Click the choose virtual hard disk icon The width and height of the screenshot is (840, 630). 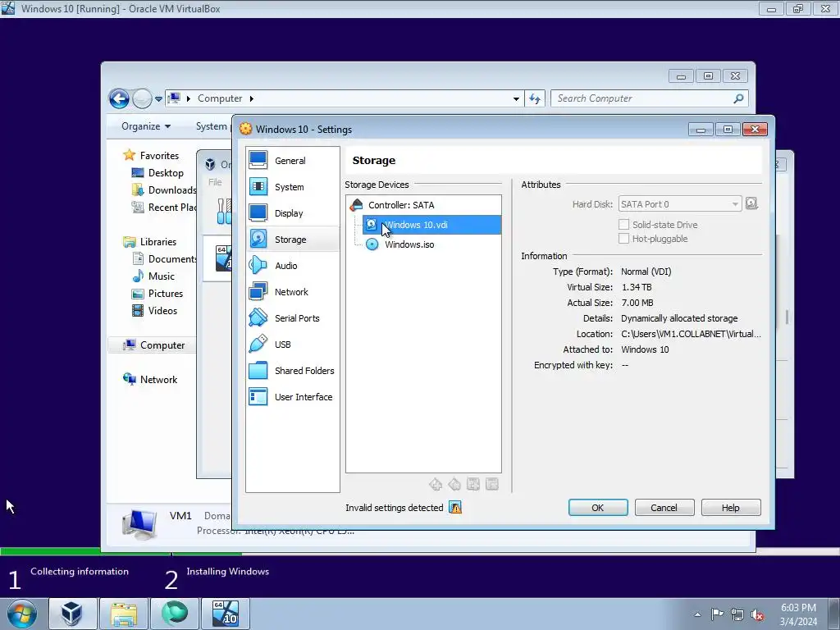pyautogui.click(x=751, y=203)
